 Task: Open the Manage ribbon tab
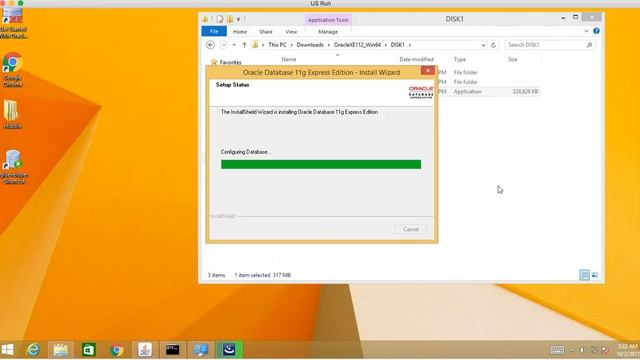pyautogui.click(x=328, y=31)
